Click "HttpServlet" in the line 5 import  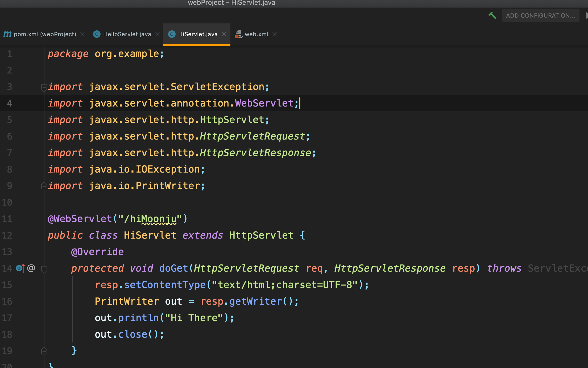(232, 120)
